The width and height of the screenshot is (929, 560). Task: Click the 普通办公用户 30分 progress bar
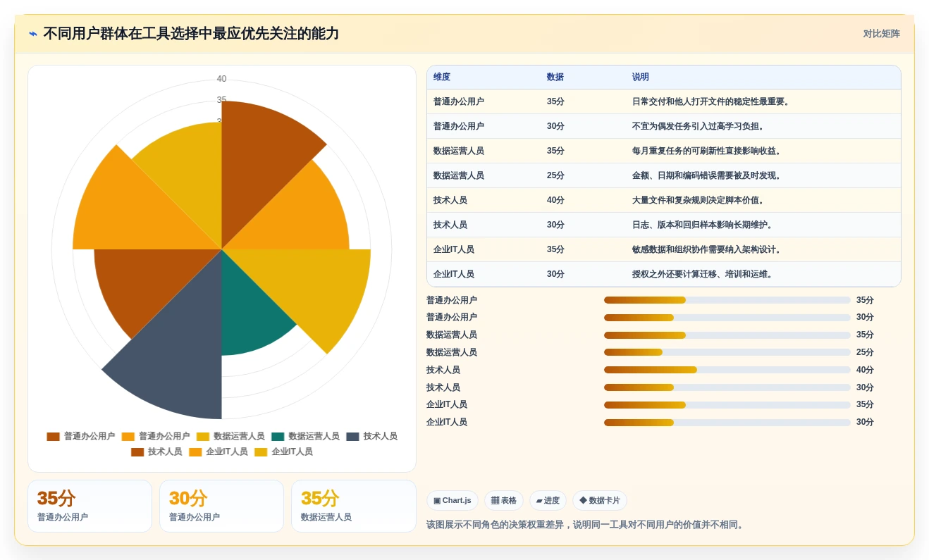(727, 318)
